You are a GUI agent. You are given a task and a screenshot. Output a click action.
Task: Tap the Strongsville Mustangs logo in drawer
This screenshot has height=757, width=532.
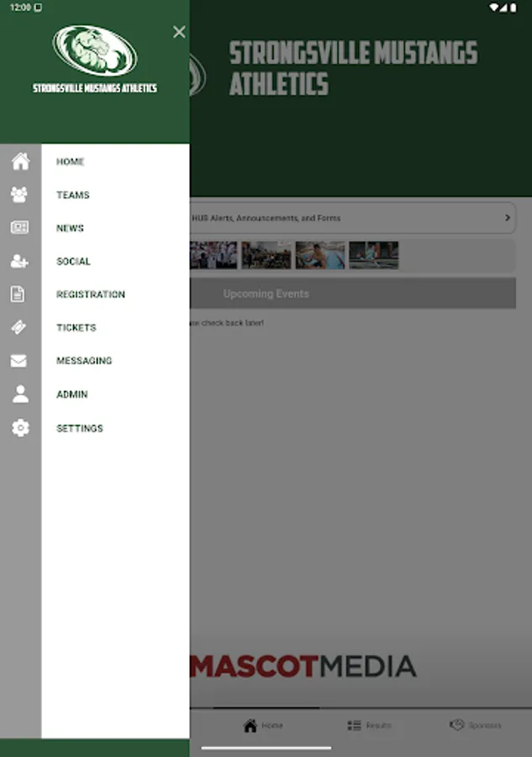coord(94,50)
